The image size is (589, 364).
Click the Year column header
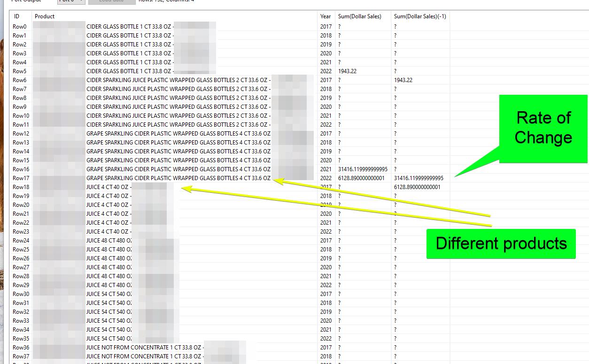coord(325,16)
